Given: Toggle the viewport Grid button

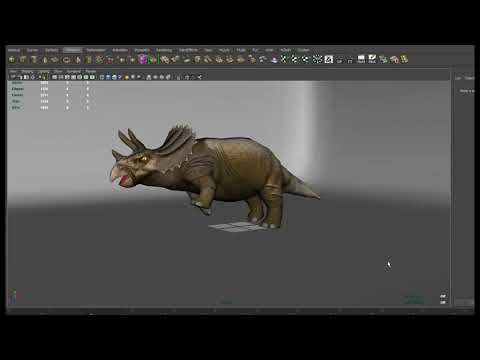Looking at the screenshot, I should pyautogui.click(x=54, y=77).
